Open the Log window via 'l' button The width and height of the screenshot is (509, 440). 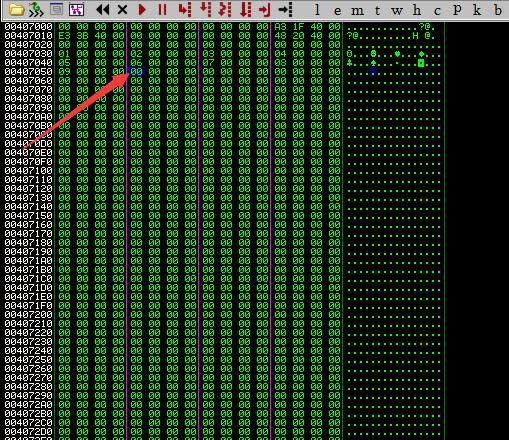coord(317,10)
